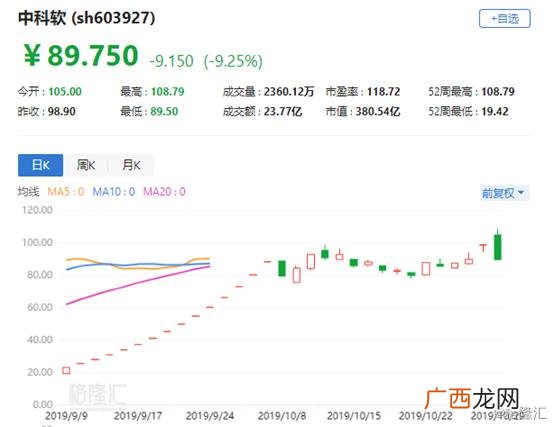
Task: Click the first red candlestick near 20.00
Action: coord(66,370)
